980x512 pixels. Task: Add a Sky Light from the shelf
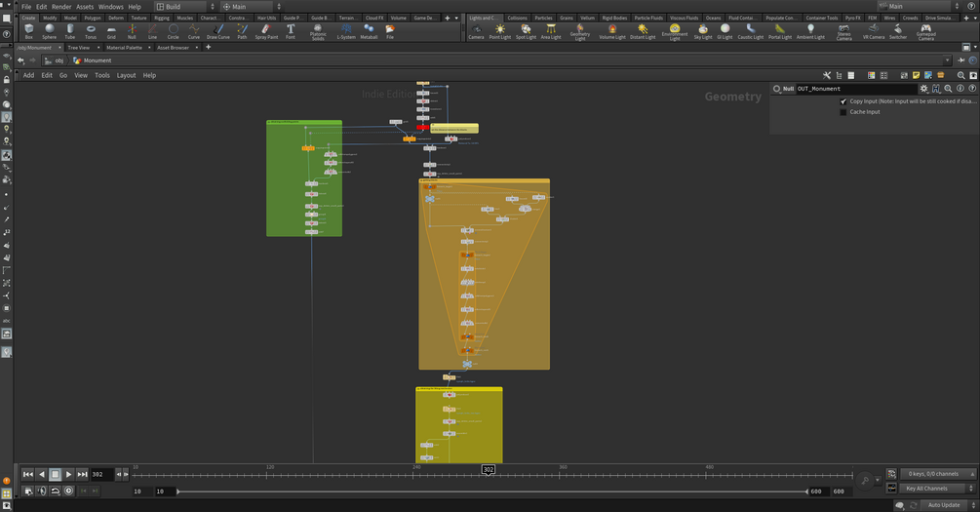tap(703, 32)
